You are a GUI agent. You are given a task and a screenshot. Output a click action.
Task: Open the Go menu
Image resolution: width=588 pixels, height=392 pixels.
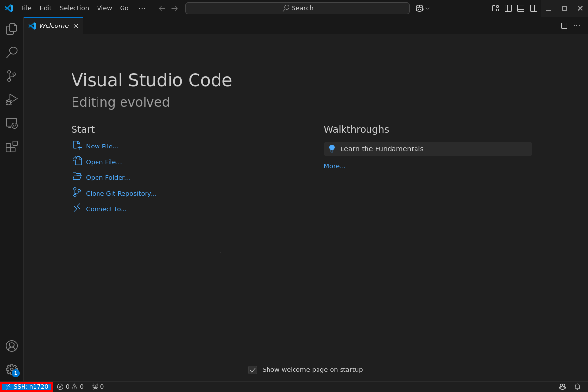tap(124, 8)
